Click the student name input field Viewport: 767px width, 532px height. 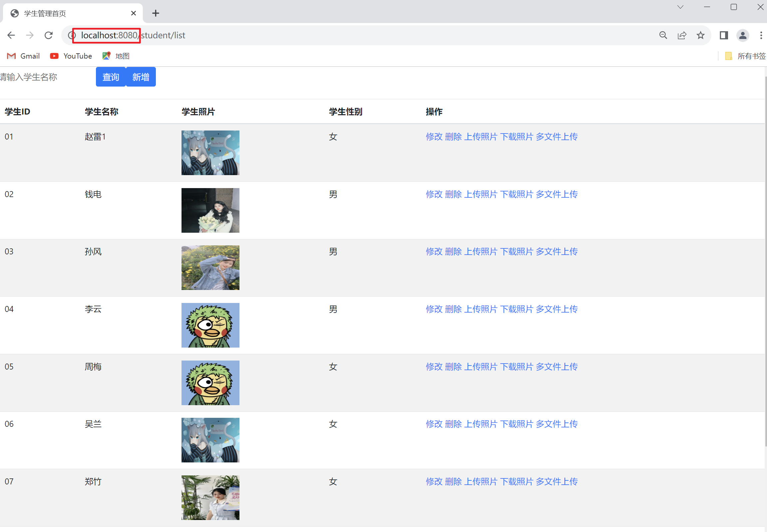point(37,77)
